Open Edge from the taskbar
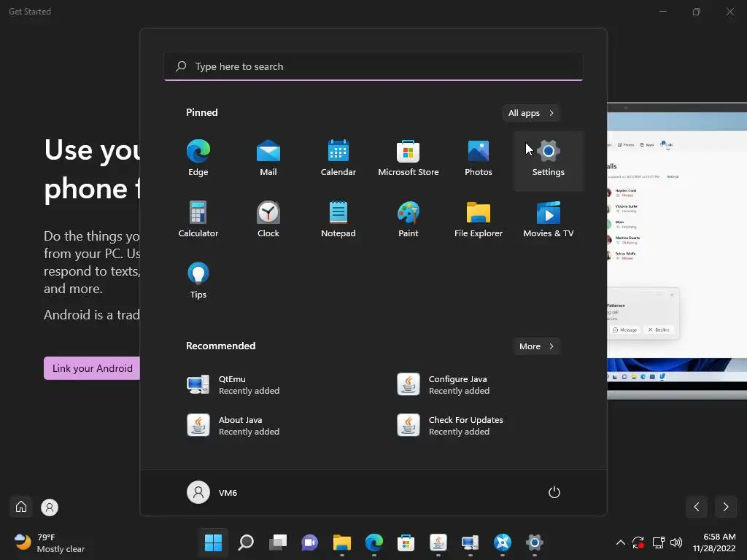Screen dimensions: 747x560 coord(374,542)
